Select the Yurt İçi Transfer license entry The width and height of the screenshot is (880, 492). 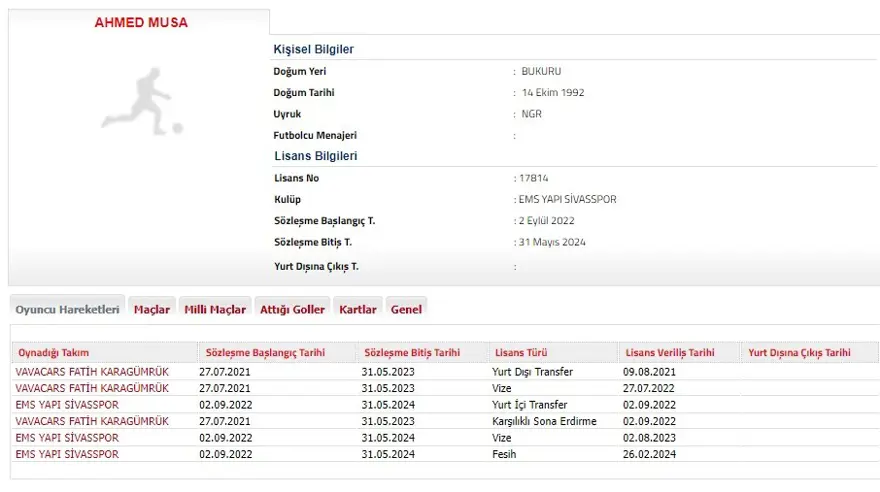(x=530, y=405)
